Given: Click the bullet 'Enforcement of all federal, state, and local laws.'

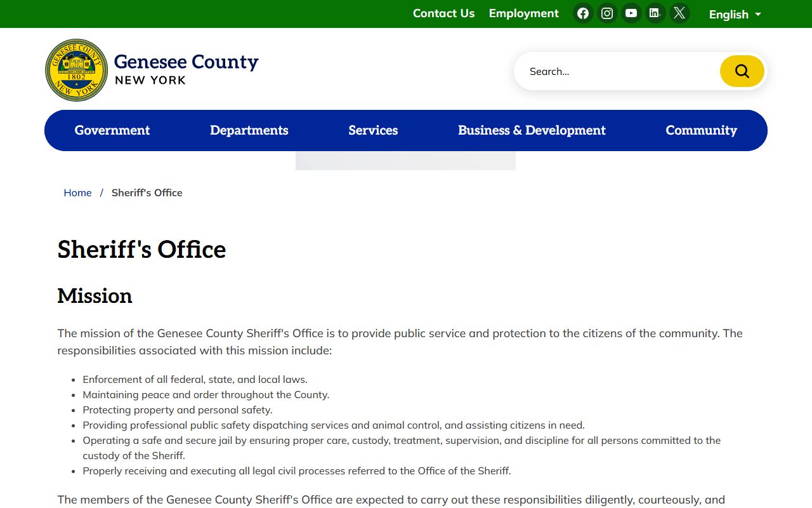Looking at the screenshot, I should click(x=195, y=379).
